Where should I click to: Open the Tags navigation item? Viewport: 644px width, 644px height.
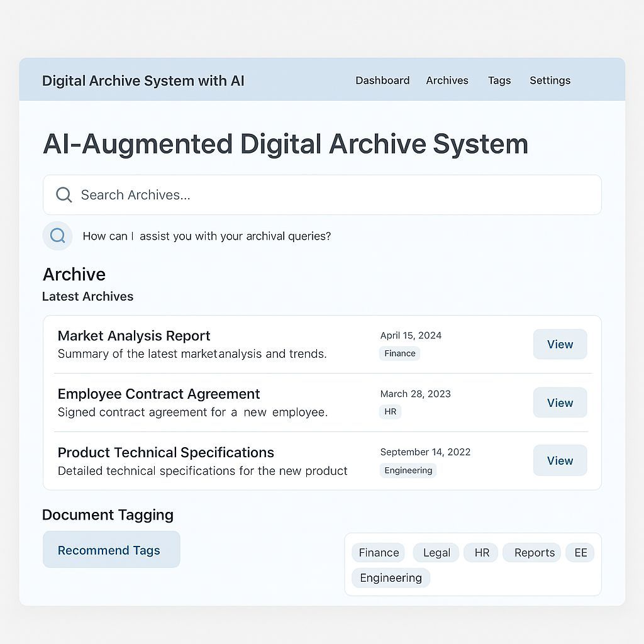coord(499,80)
